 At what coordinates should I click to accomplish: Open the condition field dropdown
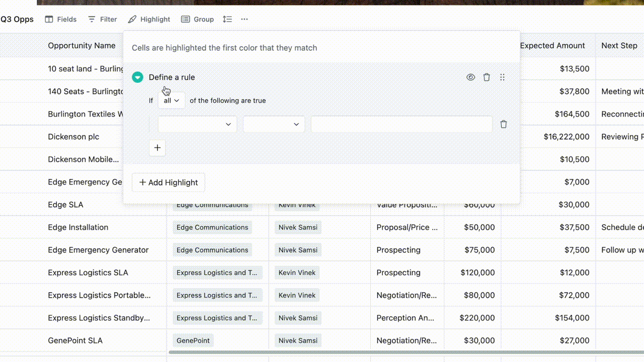point(197,124)
